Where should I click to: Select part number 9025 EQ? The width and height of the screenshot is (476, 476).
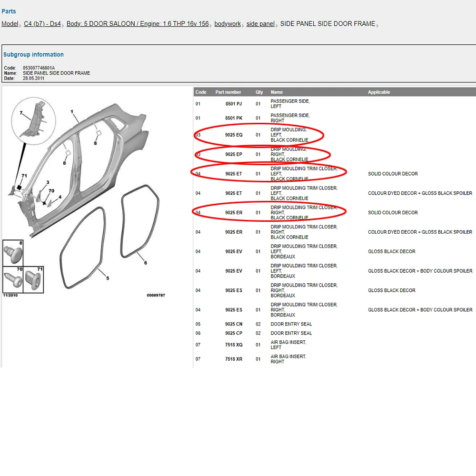(233, 135)
